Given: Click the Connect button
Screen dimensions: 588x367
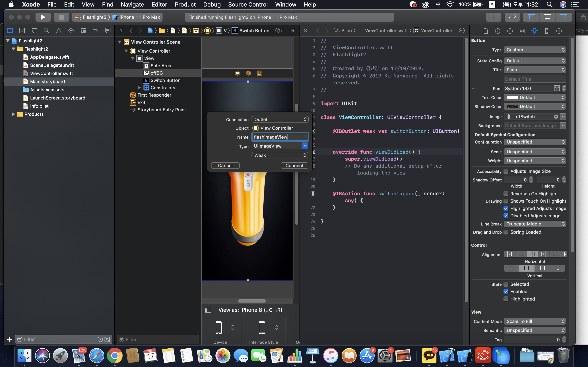Looking at the screenshot, I should [x=294, y=166].
